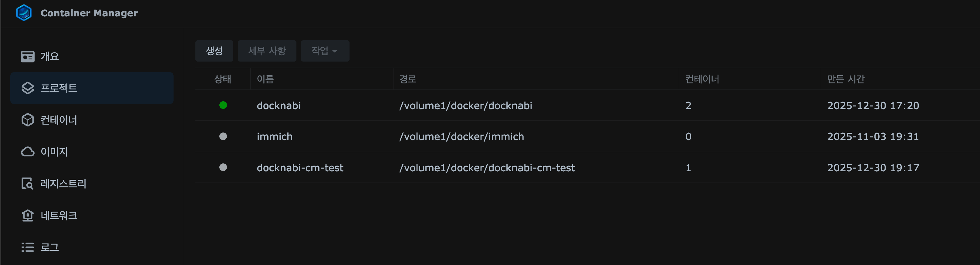Screen dimensions: 980x265
Task: Click the 세부 사항 button
Action: point(267,51)
